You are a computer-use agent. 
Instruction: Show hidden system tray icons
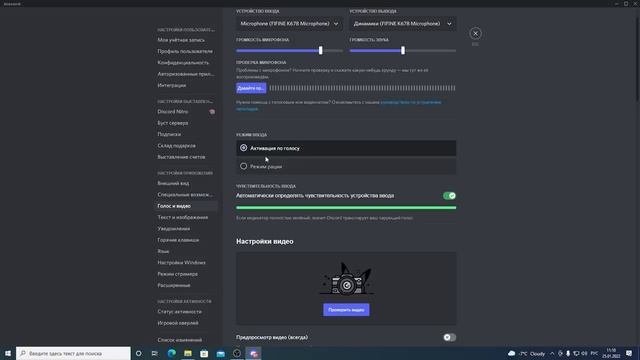(552, 353)
